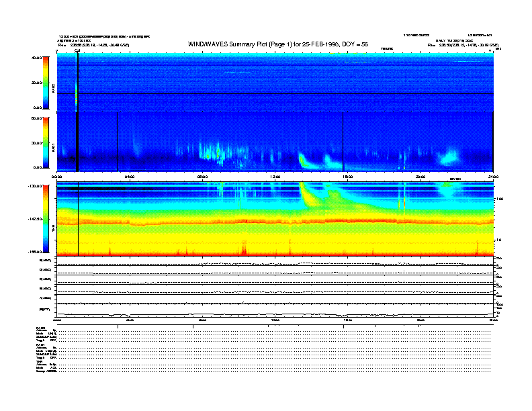Click the 10 label on TNR right axis
Image resolution: width=532 pixels, height=411 pixels.
tap(498, 240)
